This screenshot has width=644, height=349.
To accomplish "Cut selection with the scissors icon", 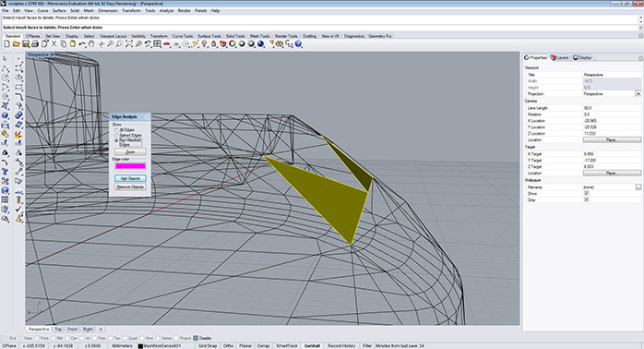I will [54, 43].
